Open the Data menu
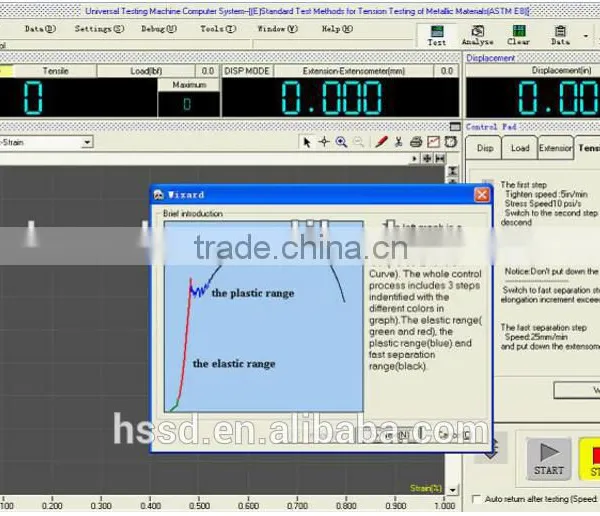Screen dimensions: 600x516 [40, 29]
